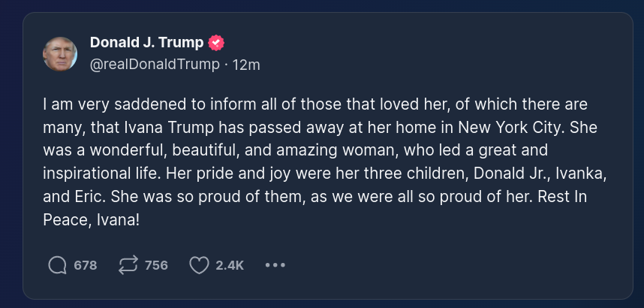Click the 12m post timestamp
Screen dimensions: 644x308
pos(247,65)
